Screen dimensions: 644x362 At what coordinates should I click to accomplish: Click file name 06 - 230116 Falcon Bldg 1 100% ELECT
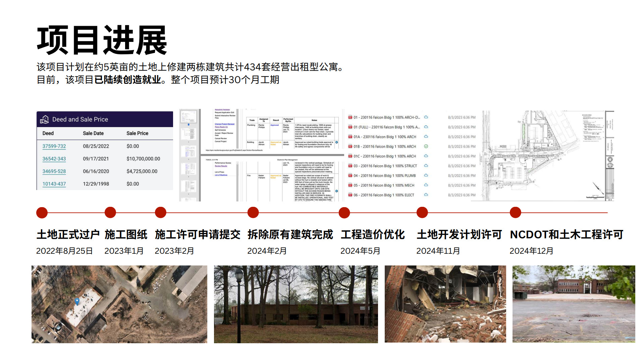click(384, 195)
